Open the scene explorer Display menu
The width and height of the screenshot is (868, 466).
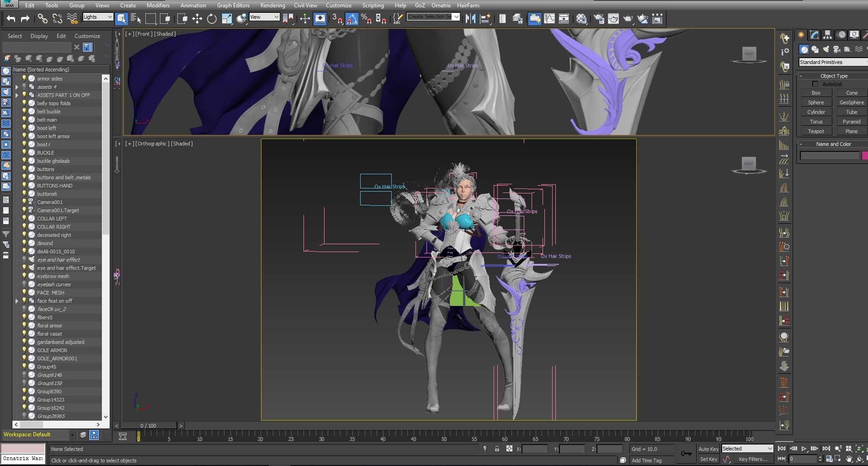[39, 36]
